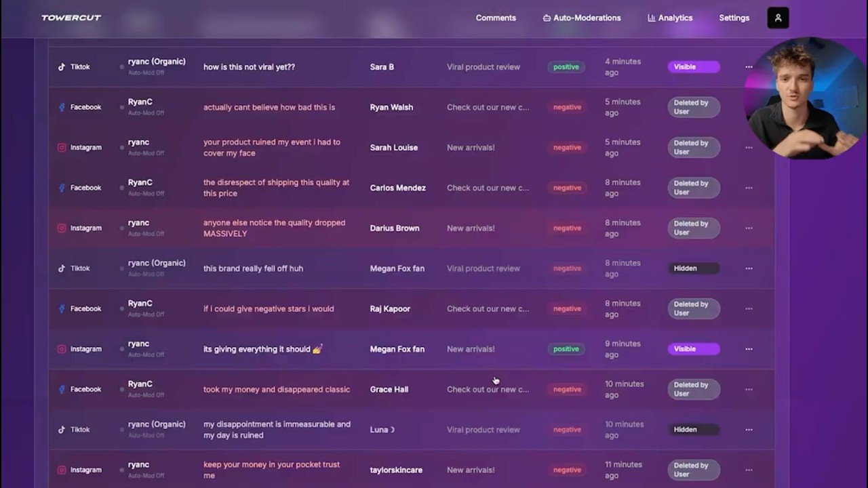This screenshot has width=868, height=488.
Task: Click the Tiktok icon in Sara B row
Action: (62, 67)
